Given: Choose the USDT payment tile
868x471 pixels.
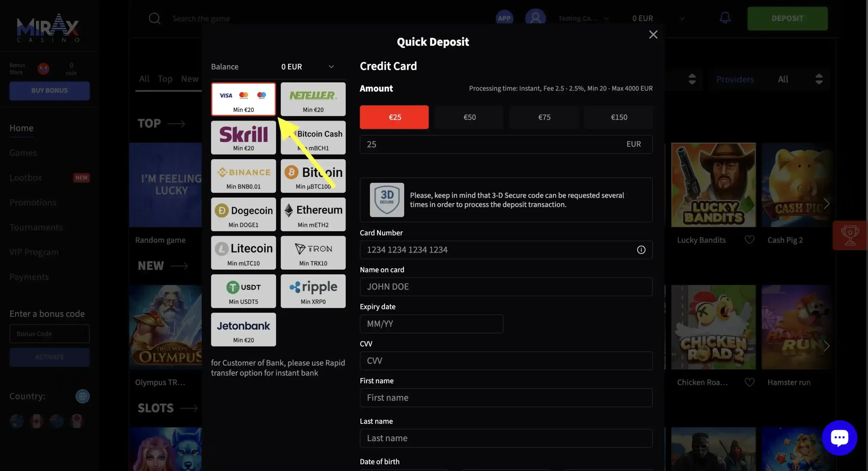Looking at the screenshot, I should (243, 291).
